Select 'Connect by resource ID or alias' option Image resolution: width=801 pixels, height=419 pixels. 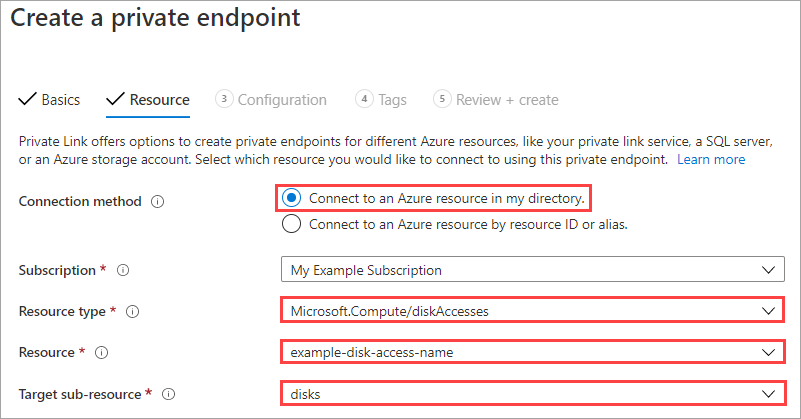(292, 224)
